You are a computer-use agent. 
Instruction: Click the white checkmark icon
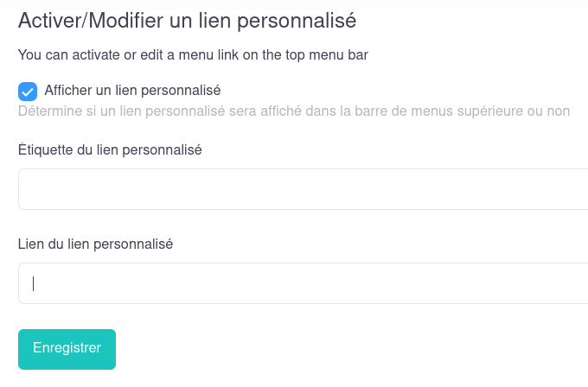(x=28, y=91)
